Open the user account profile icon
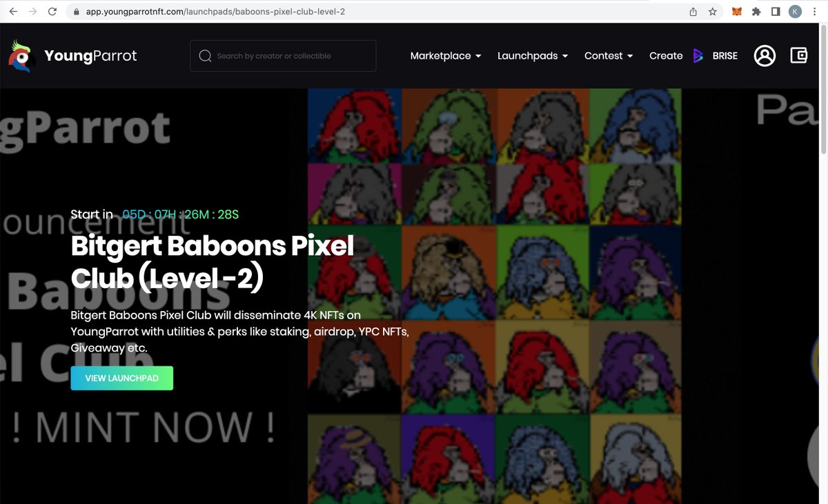Image resolution: width=828 pixels, height=504 pixels. point(765,56)
